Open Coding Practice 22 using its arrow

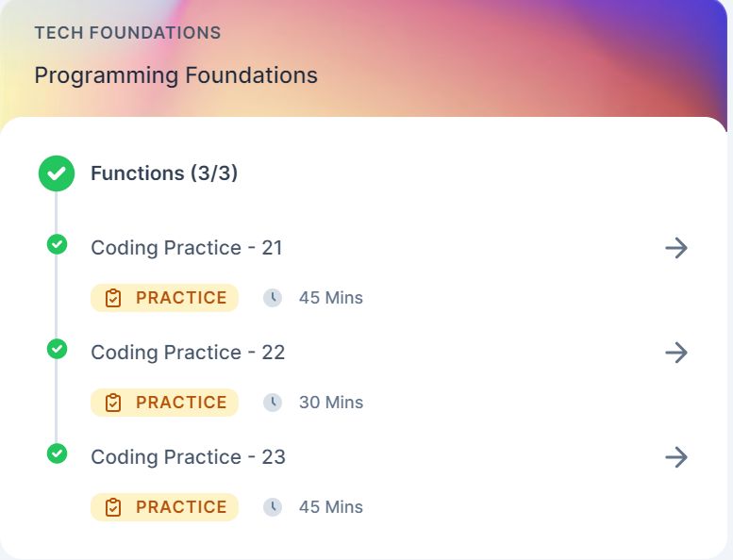pyautogui.click(x=676, y=353)
